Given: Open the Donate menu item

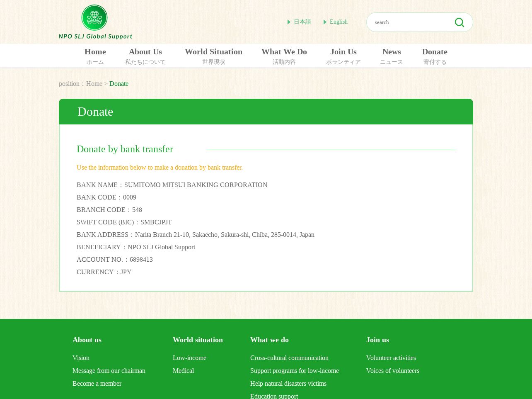Looking at the screenshot, I should [x=435, y=56].
